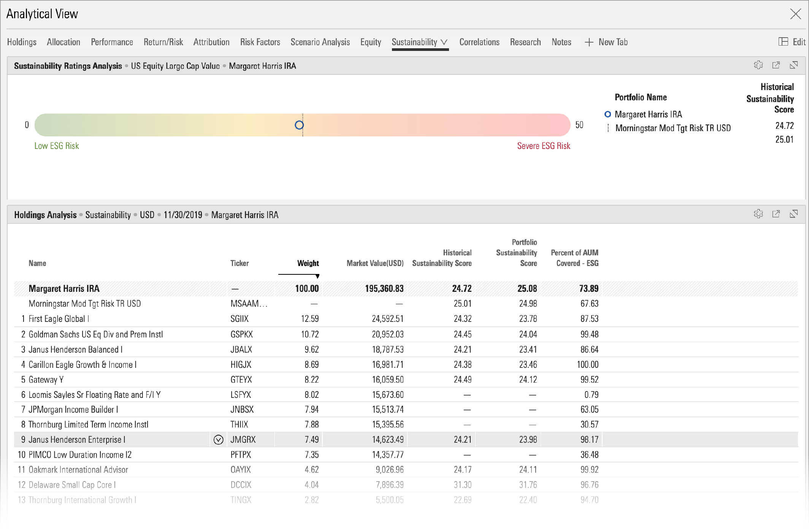The image size is (809, 532).
Task: Click the portfolio marker on the ESG risk bar
Action: (x=299, y=125)
